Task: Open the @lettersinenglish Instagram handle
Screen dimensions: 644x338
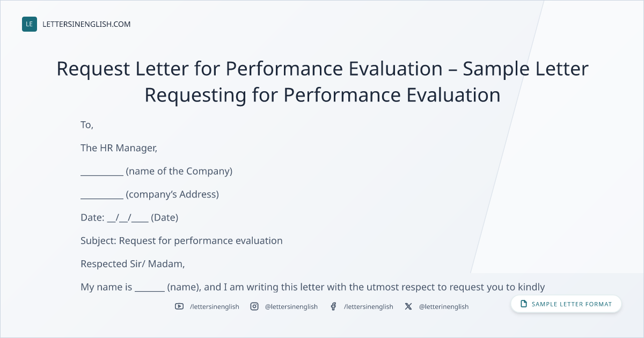Action: 291,306
